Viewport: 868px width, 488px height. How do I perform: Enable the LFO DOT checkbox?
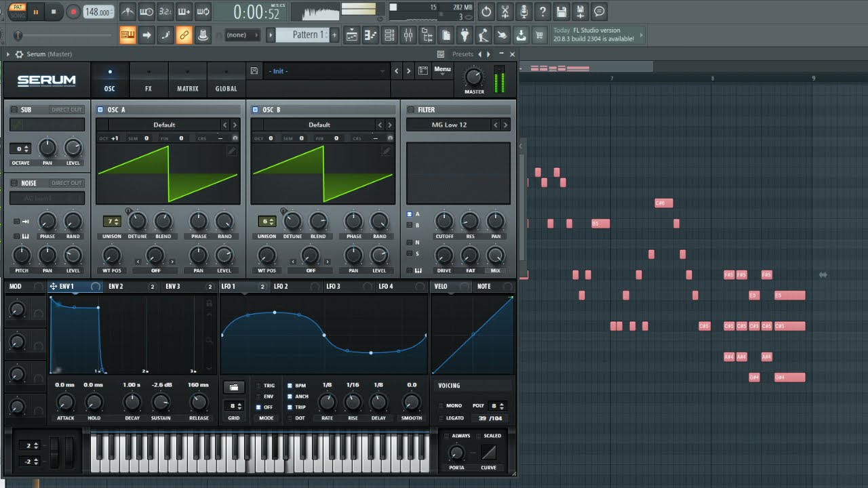[x=290, y=418]
